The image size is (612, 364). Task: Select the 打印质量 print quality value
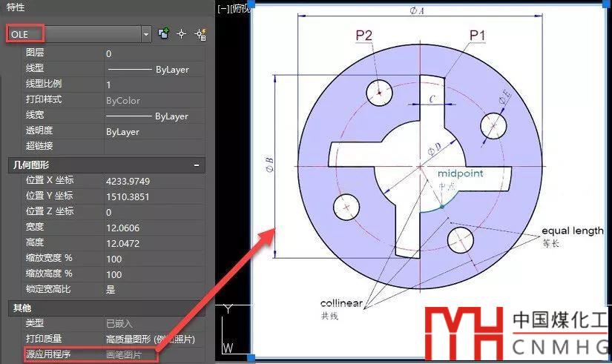154,340
